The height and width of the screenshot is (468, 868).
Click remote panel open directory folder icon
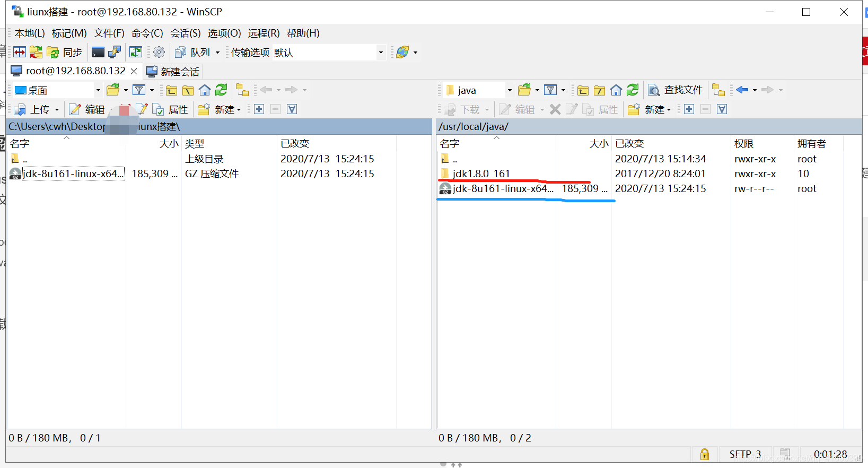click(x=524, y=90)
